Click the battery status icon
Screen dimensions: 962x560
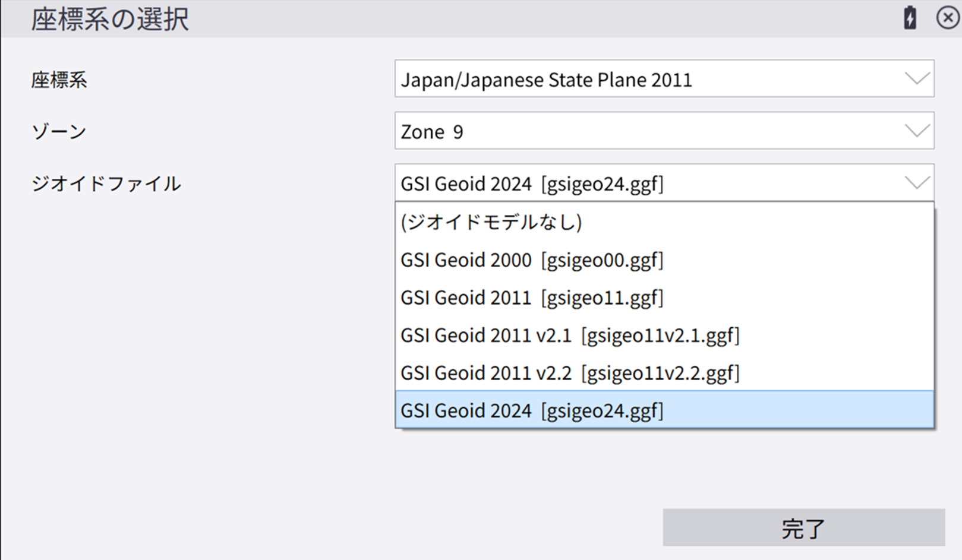910,18
